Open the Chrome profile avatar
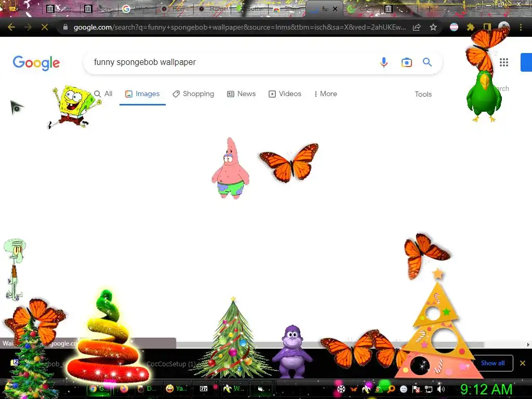The image size is (532, 399). (x=504, y=26)
